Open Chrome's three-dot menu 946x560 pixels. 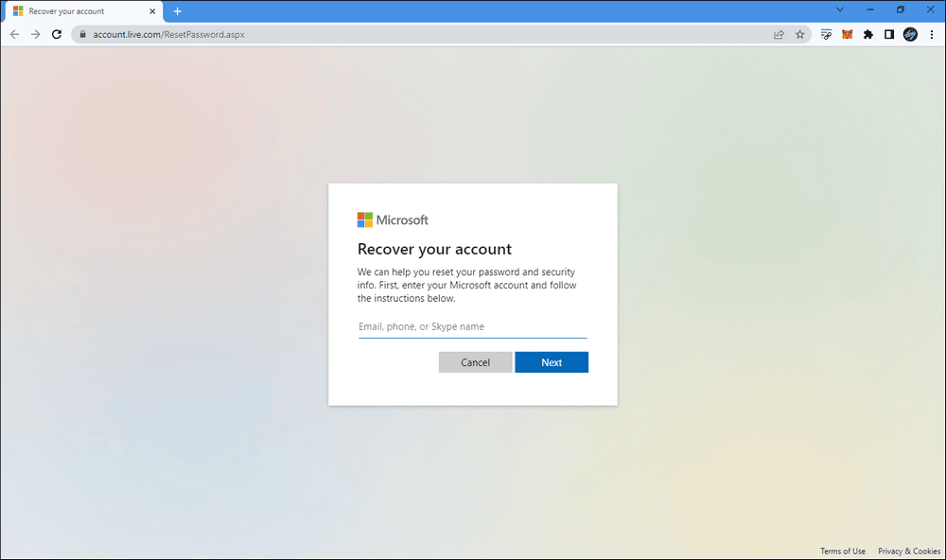click(933, 34)
